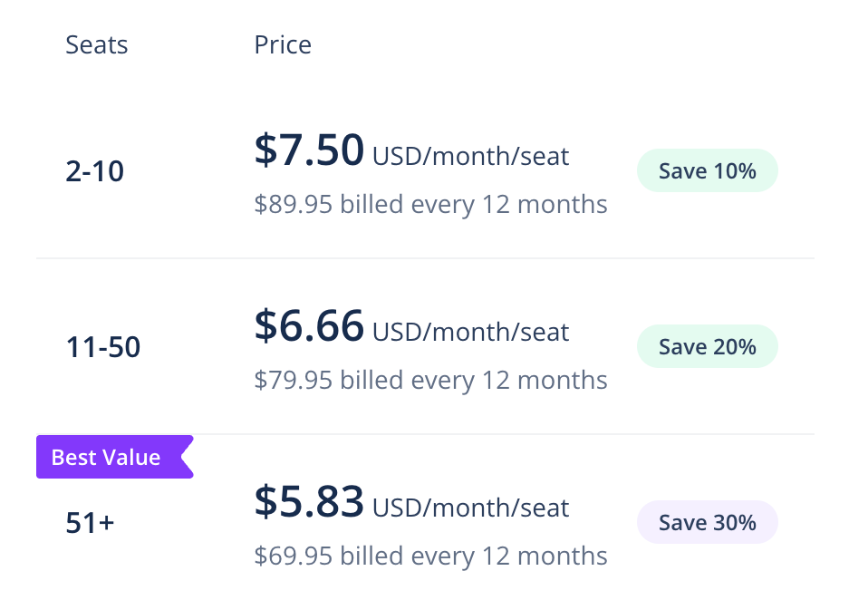Click the $5.83 price amount
The image size is (868, 600).
tap(309, 502)
